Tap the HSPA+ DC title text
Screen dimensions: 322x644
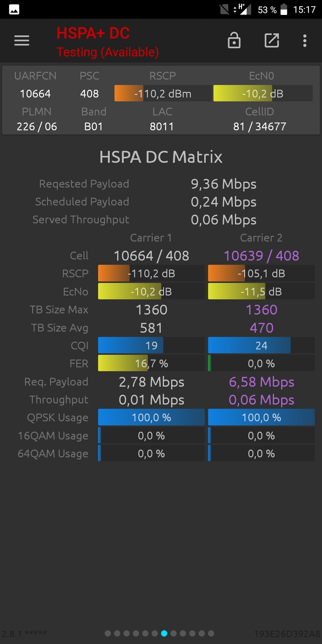tap(93, 33)
